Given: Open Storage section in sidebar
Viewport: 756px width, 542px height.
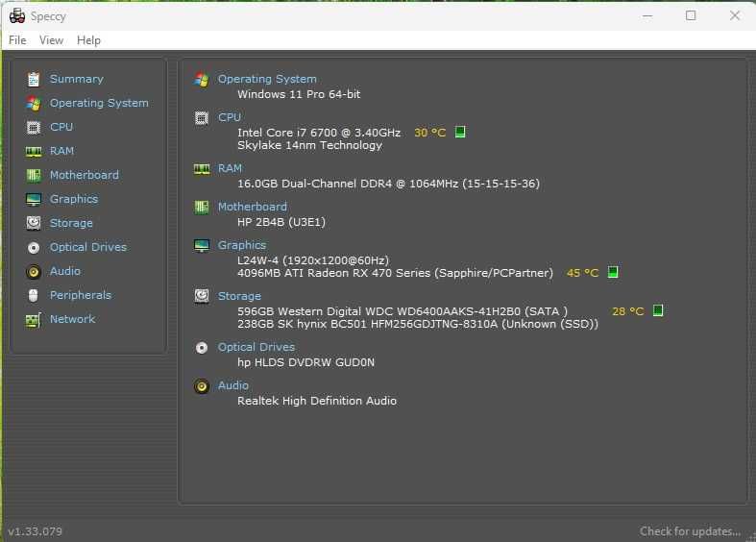Looking at the screenshot, I should pyautogui.click(x=71, y=223).
